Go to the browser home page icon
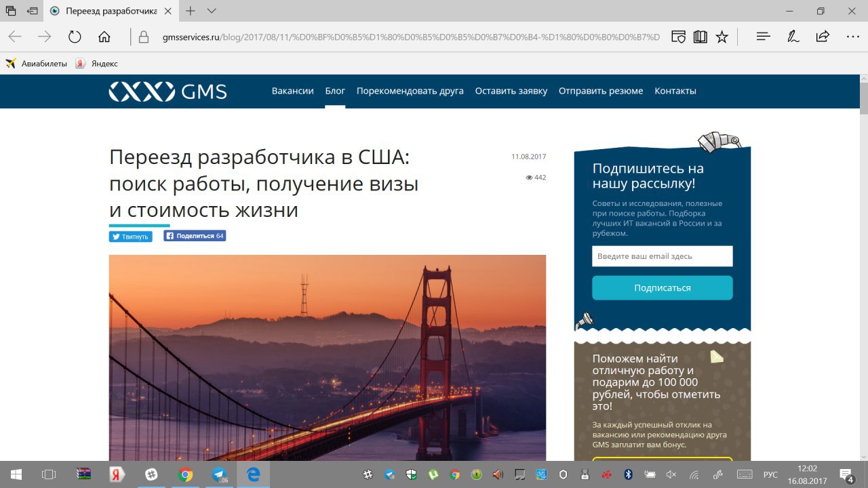Image resolution: width=868 pixels, height=488 pixels. 104,37
